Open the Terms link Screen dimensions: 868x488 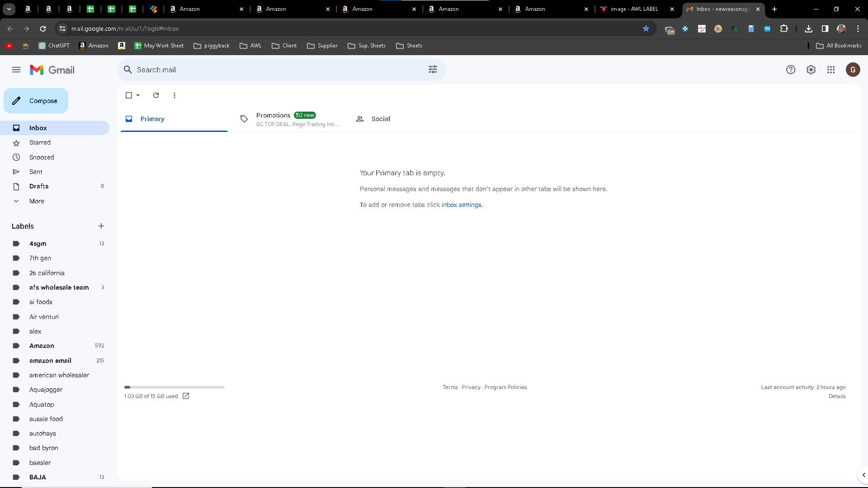[x=450, y=387]
